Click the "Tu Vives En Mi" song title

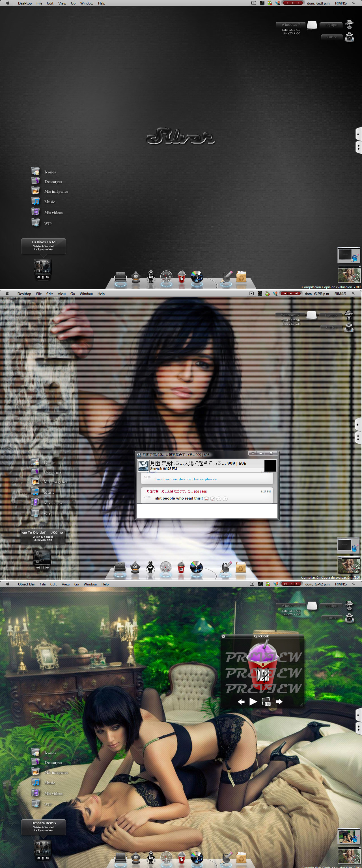(x=44, y=242)
